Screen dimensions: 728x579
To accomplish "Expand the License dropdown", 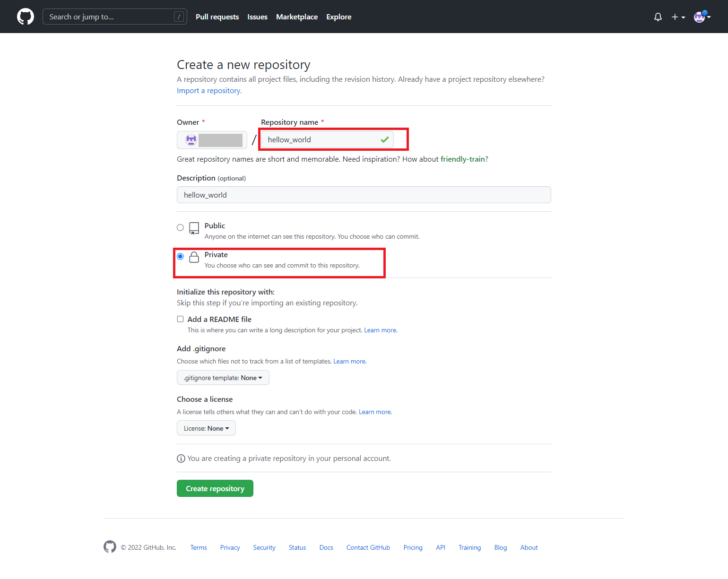I will coord(206,428).
